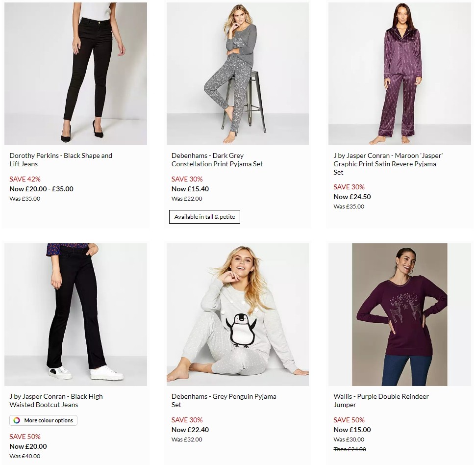Click the More colour options button
Viewport: 476px width, 465px height.
pyautogui.click(x=43, y=420)
